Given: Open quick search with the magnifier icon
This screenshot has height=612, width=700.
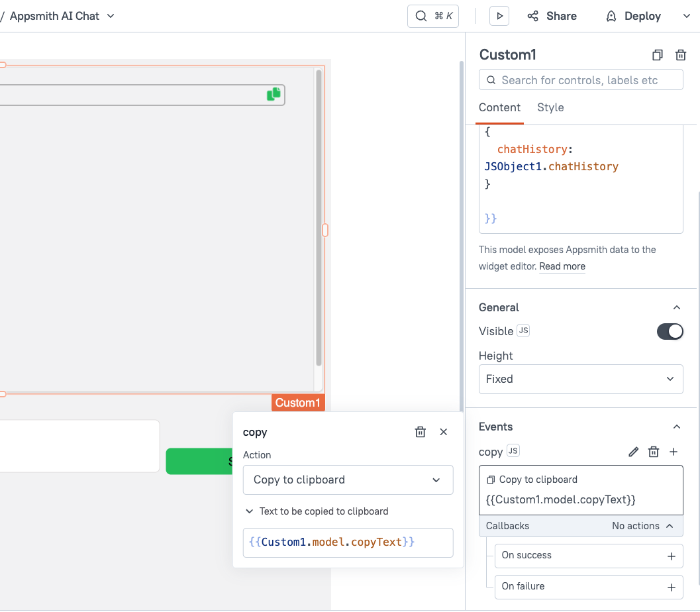Looking at the screenshot, I should [x=421, y=15].
